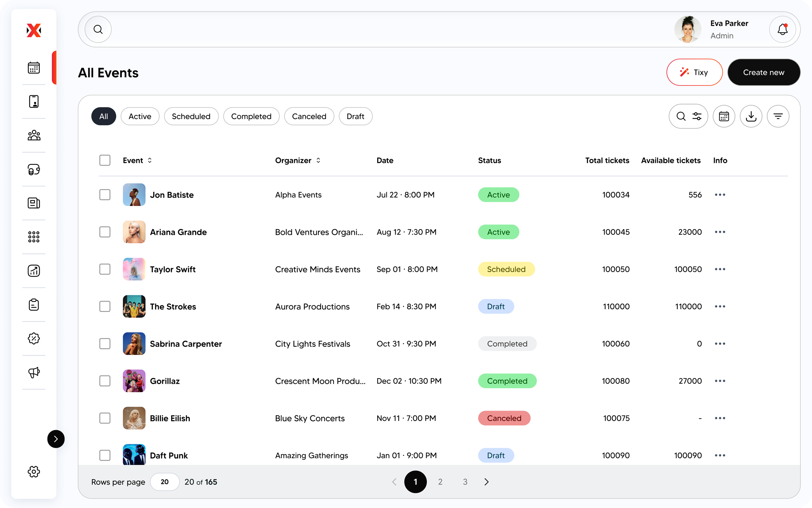Click the Create new button

pyautogui.click(x=764, y=72)
